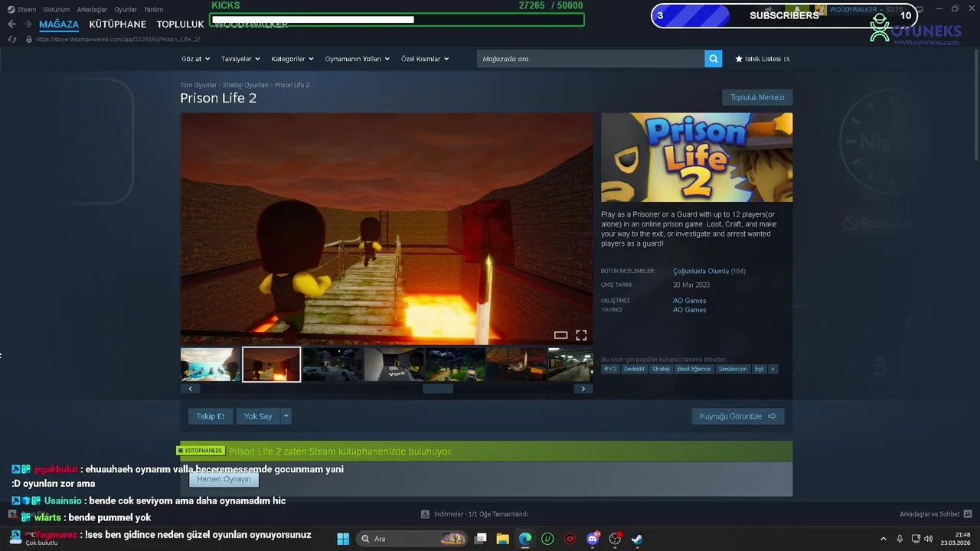Click the magnifier search button

714,59
